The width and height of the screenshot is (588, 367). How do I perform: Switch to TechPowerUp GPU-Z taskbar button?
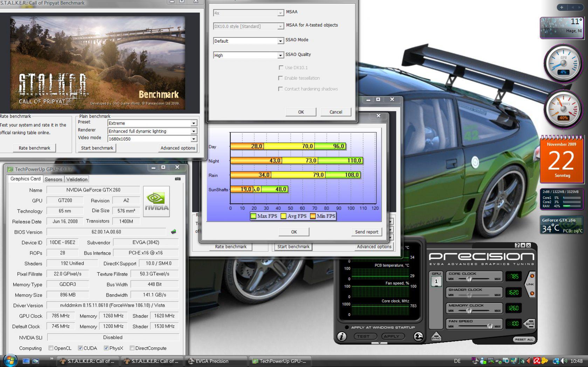(x=281, y=361)
